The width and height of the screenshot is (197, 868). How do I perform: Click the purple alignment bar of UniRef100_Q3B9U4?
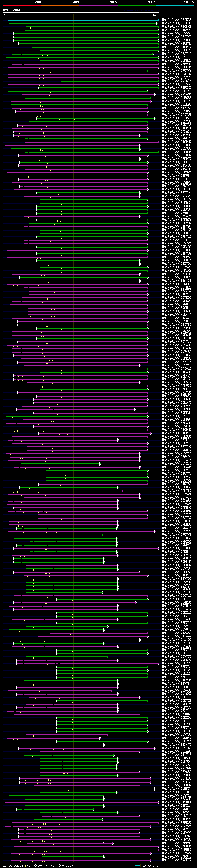tap(86, 64)
